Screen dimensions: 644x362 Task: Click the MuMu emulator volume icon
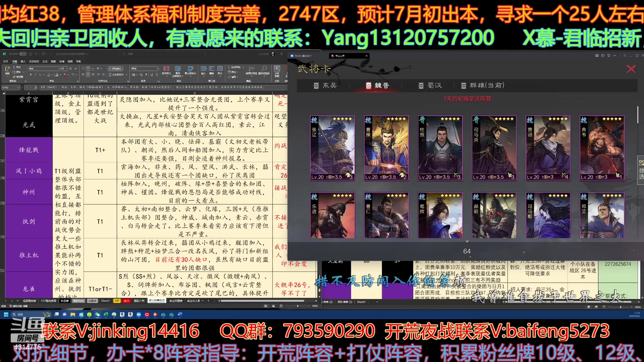[x=603, y=55]
